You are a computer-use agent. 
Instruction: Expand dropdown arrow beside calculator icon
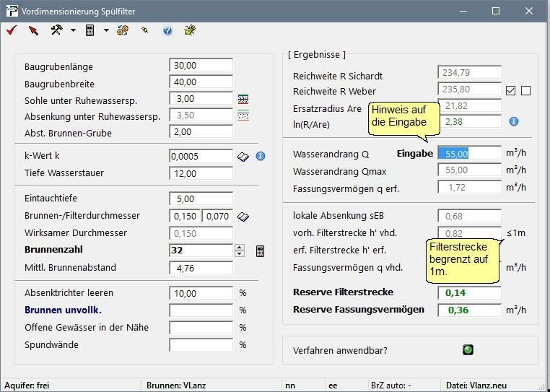coord(106,30)
